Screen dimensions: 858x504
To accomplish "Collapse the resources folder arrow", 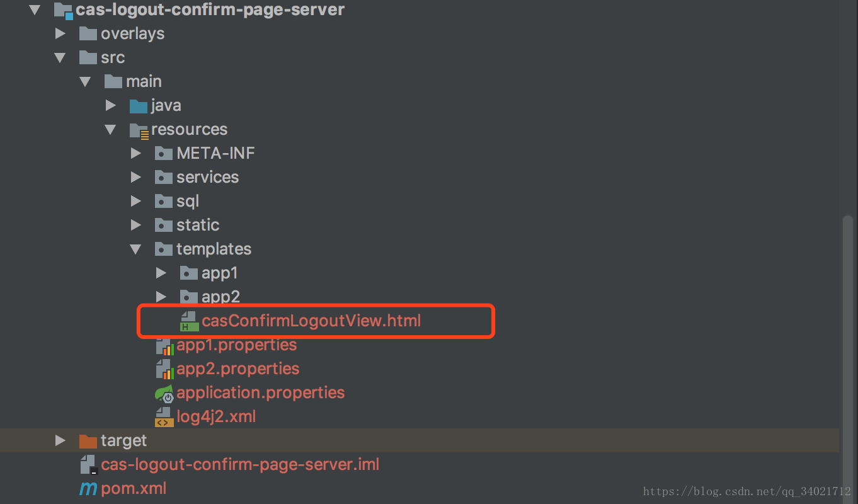I will tap(111, 129).
